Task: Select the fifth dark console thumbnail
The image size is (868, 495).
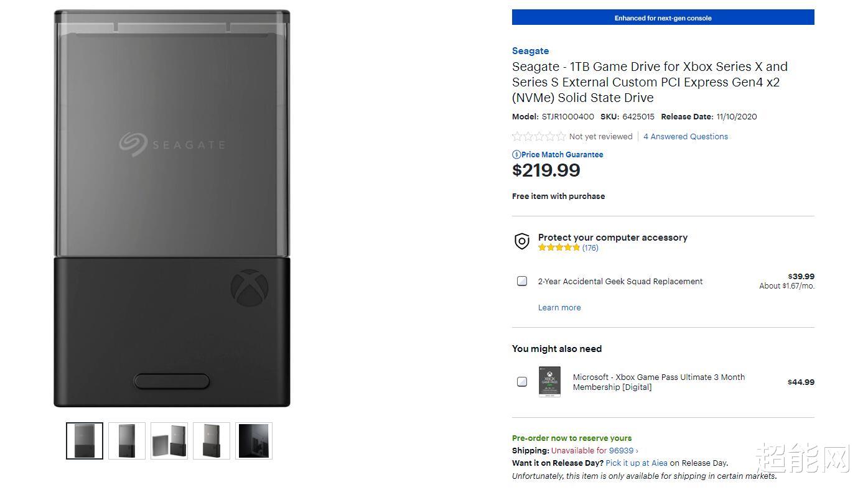Action: coord(254,441)
